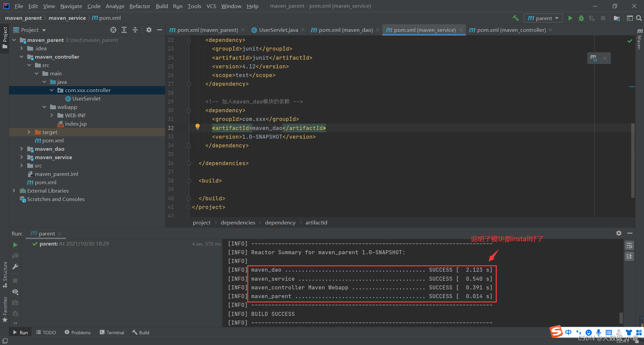Locate opened file in Project tree

coord(113,30)
